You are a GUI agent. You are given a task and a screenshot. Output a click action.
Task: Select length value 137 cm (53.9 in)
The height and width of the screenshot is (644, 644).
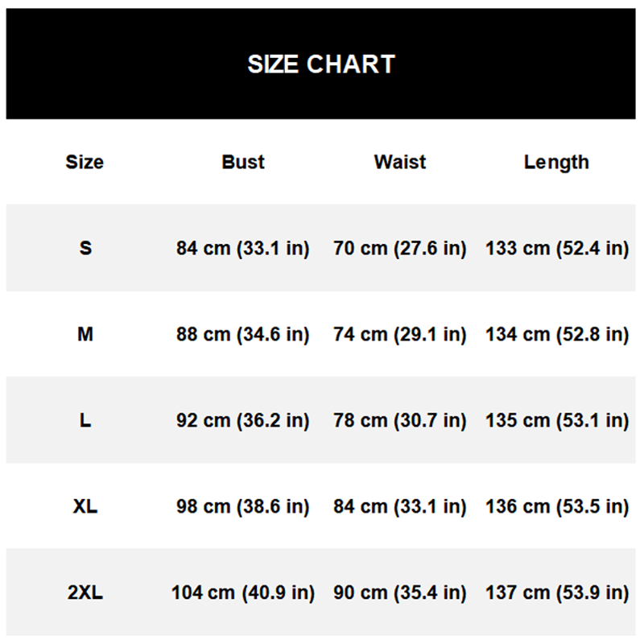pyautogui.click(x=557, y=592)
